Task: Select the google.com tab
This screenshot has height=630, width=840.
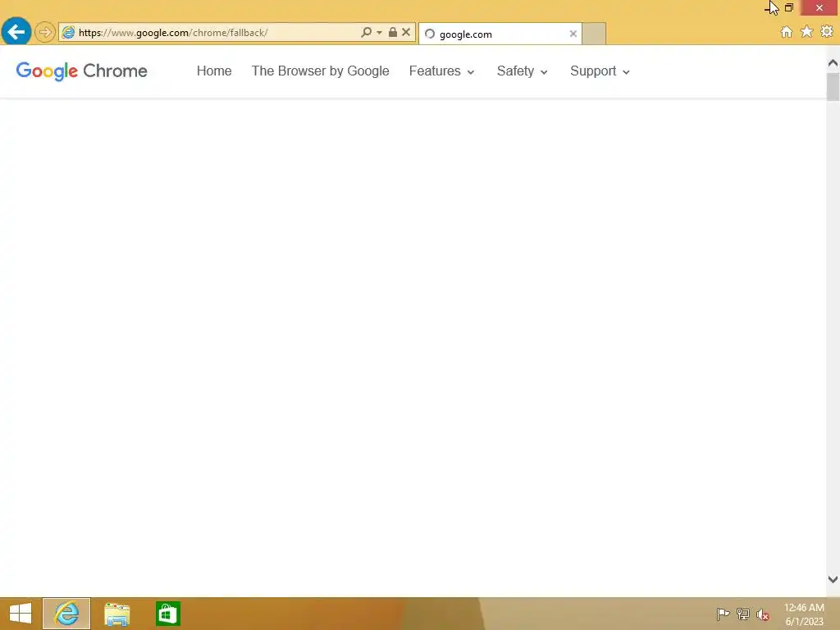Action: [500, 34]
